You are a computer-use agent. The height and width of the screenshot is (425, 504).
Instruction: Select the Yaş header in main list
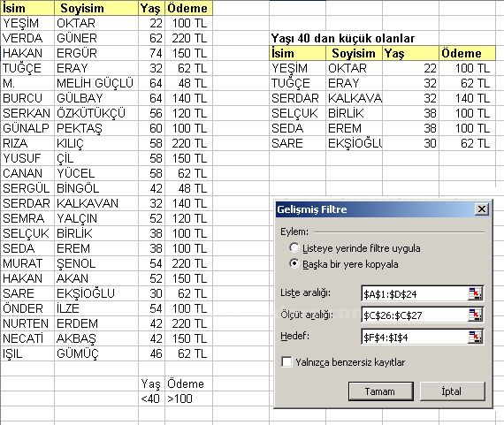(x=151, y=8)
